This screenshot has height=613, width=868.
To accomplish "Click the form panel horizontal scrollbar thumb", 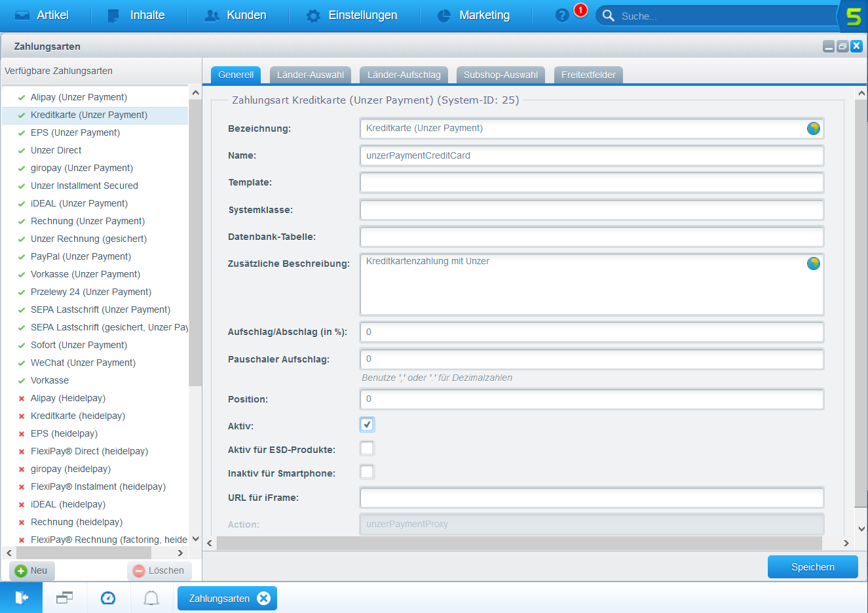I will click(519, 544).
